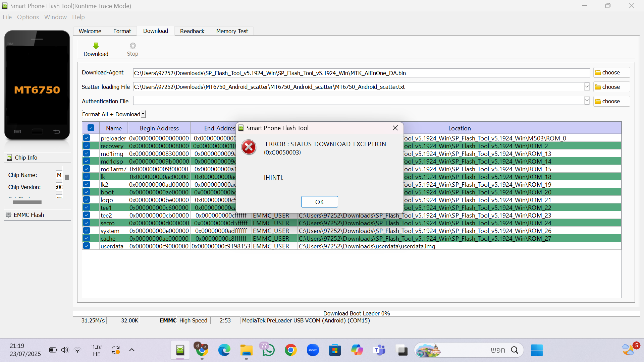Switch to the Welcome tab
Screen dimensions: 644x362
click(x=90, y=31)
